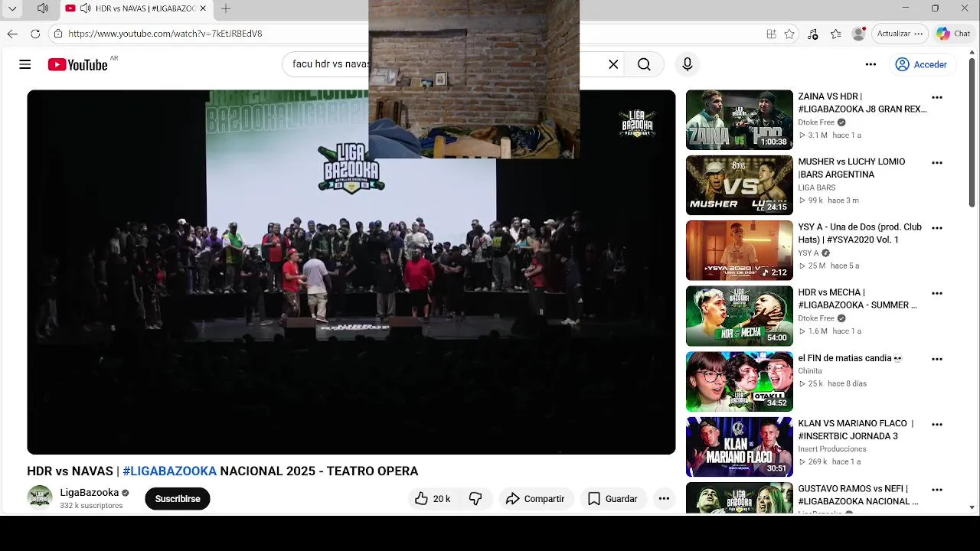The image size is (980, 551).
Task: Open the YouTube hamburger guide menu
Action: pos(25,64)
